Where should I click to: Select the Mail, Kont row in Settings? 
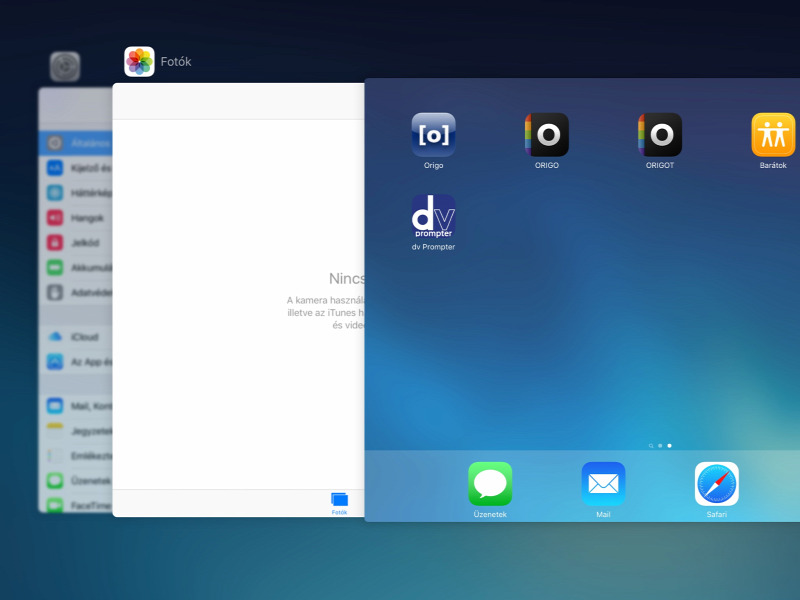[x=76, y=406]
